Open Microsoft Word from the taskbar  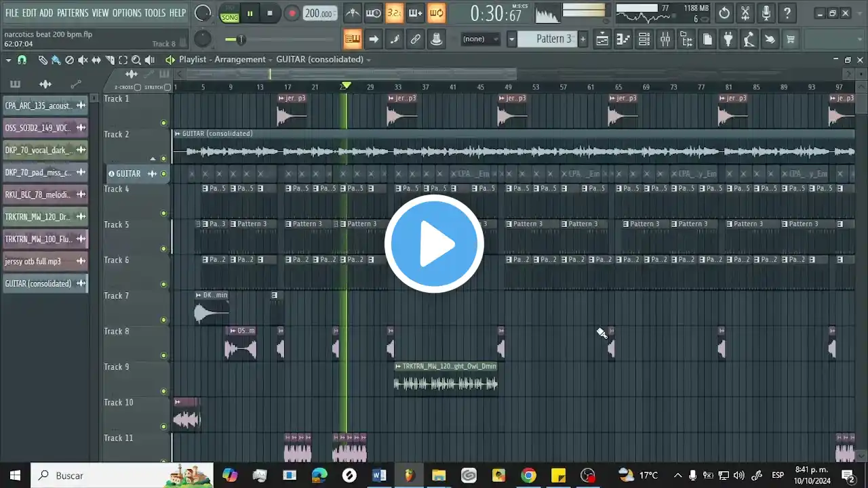pos(379,475)
